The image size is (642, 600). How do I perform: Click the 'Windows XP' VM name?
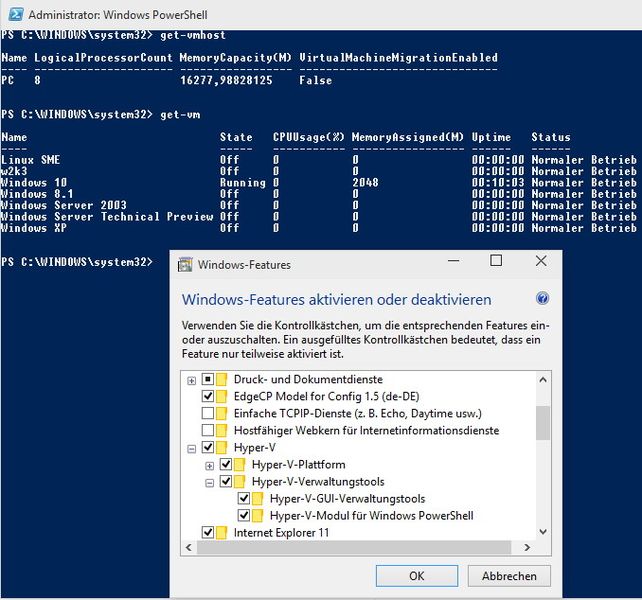[x=34, y=228]
